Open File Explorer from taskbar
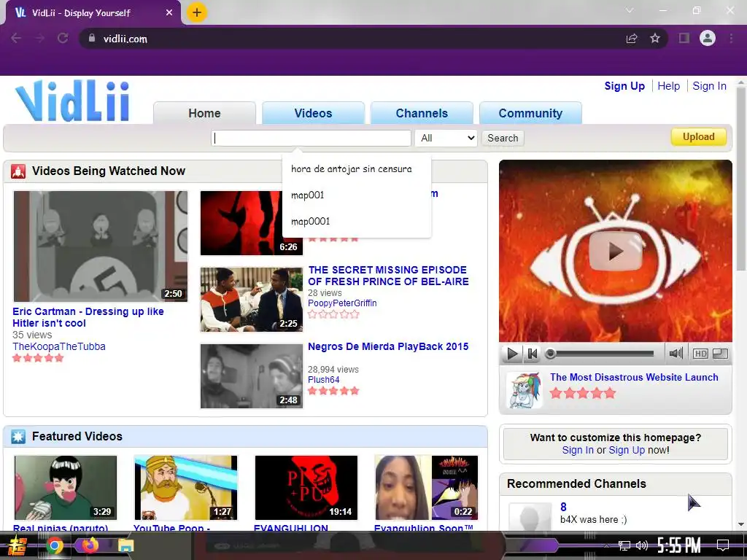Viewport: 747px width, 560px height. 125,545
